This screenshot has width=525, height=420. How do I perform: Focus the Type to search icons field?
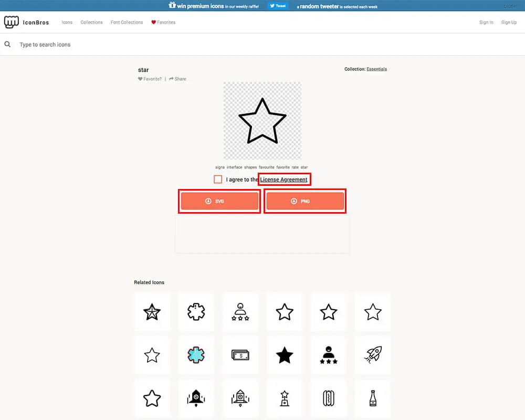(x=262, y=45)
